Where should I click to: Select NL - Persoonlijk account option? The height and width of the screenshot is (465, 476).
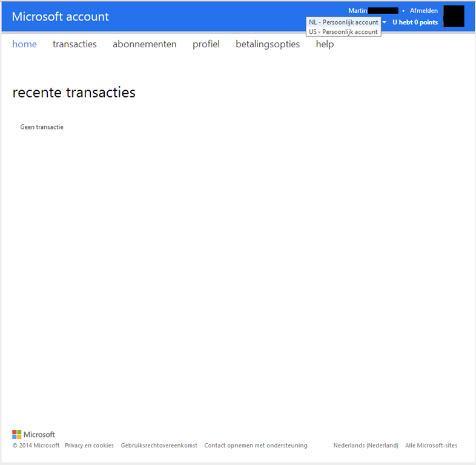tap(343, 22)
